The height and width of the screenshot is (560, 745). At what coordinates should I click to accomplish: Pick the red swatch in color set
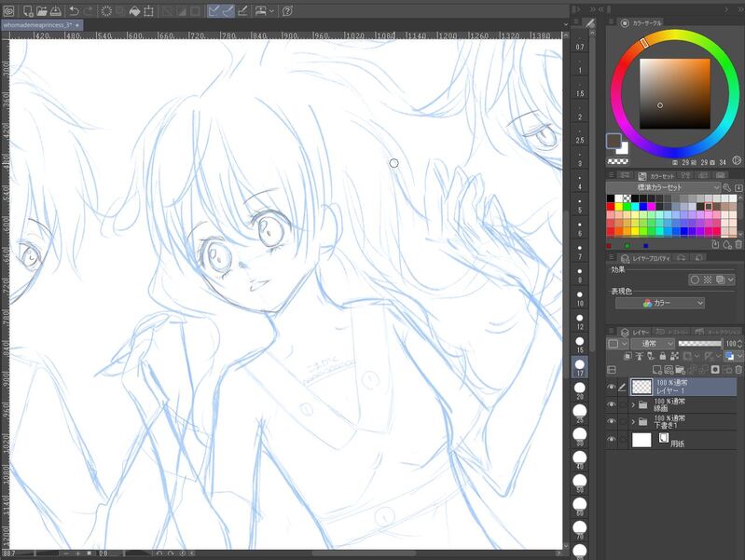611,207
